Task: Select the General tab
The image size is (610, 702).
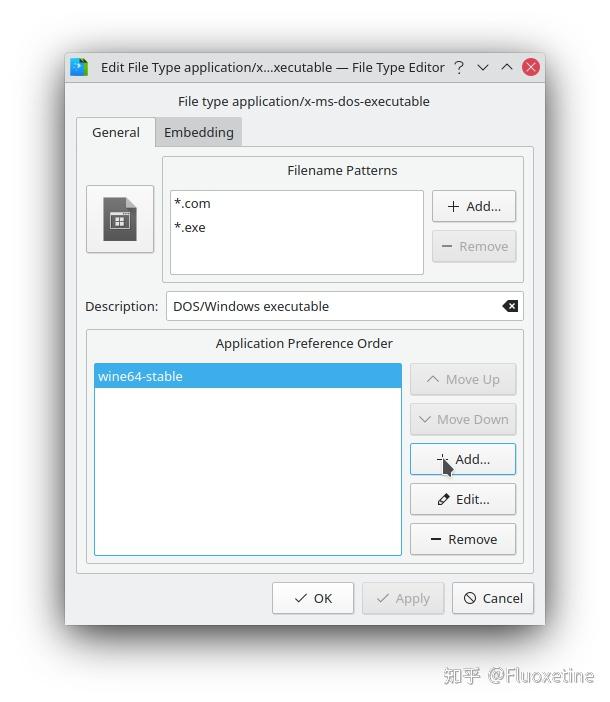Action: point(116,133)
